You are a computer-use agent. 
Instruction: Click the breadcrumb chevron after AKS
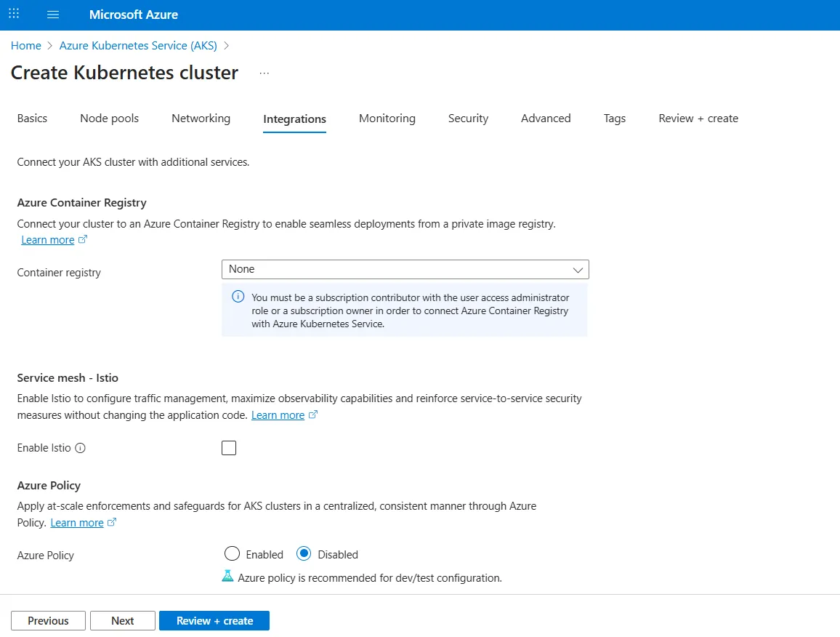click(x=226, y=46)
